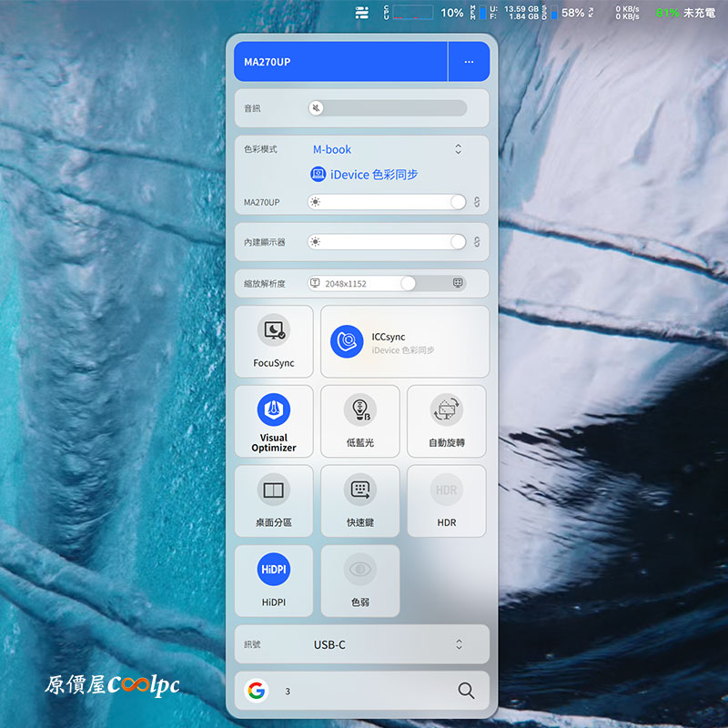Toggle the HiDPI mode
This screenshot has height=728, width=728.
(274, 580)
